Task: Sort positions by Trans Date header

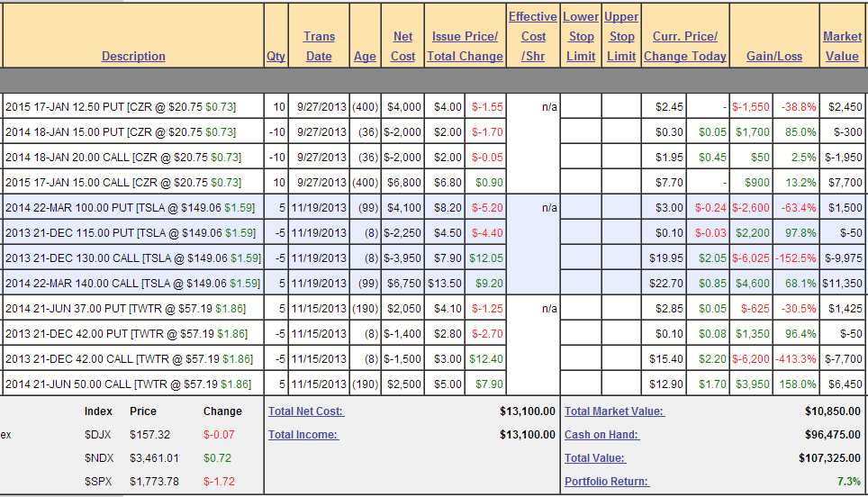Action: pyautogui.click(x=319, y=46)
